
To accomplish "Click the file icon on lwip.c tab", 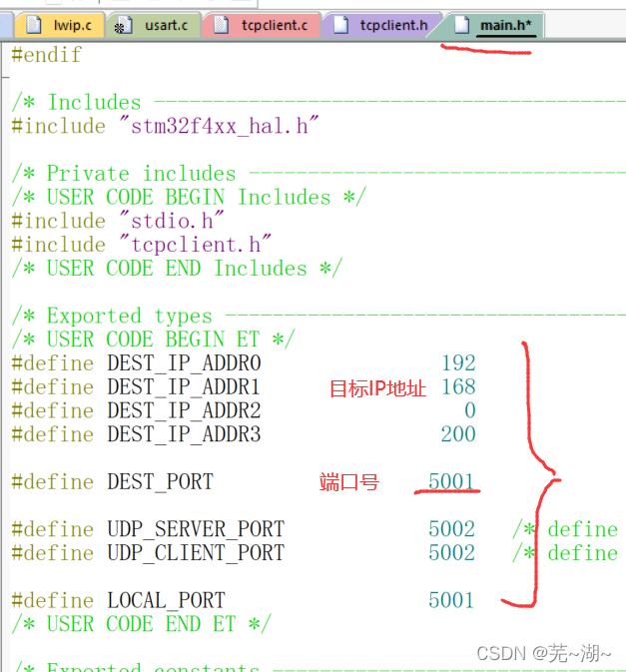I will click(34, 25).
